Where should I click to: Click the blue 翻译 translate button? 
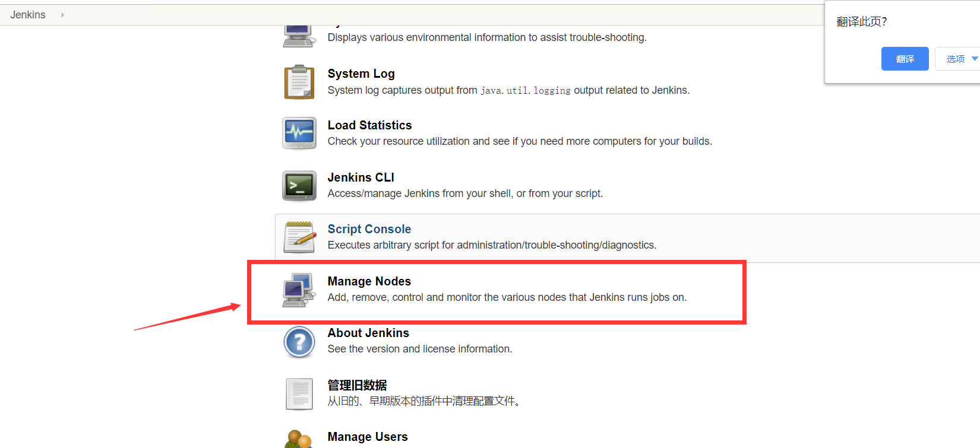pyautogui.click(x=905, y=59)
